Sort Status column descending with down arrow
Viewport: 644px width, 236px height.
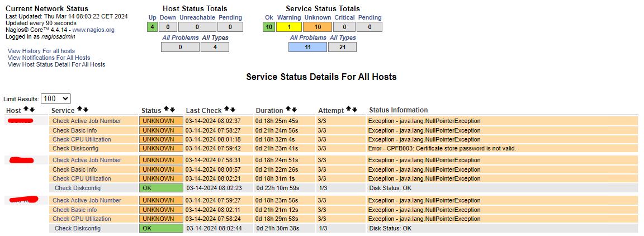pos(172,110)
